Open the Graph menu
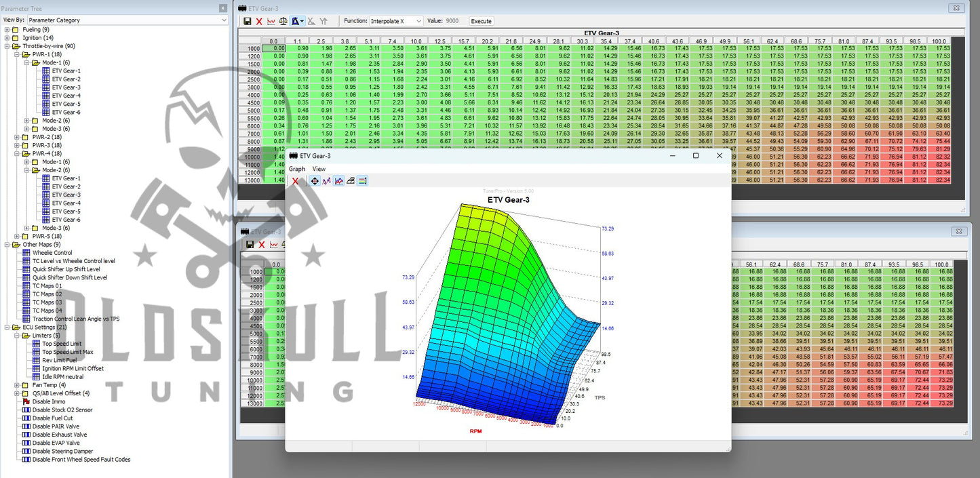The height and width of the screenshot is (478, 980). tap(297, 169)
